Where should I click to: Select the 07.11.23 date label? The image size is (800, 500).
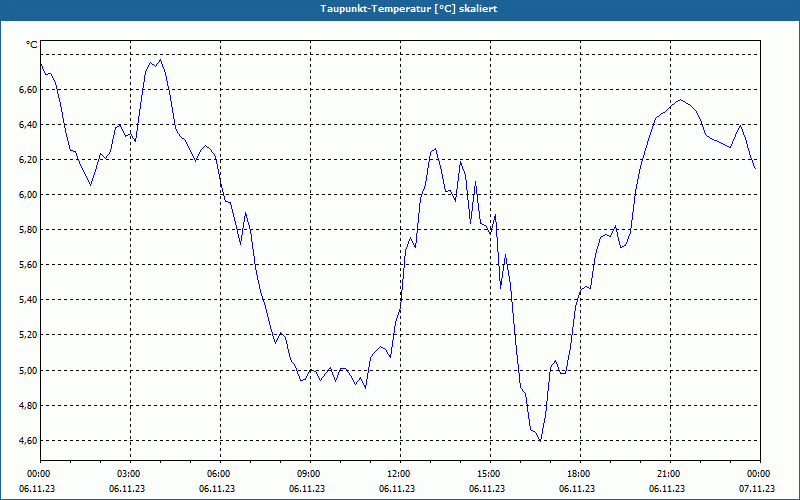(x=757, y=489)
